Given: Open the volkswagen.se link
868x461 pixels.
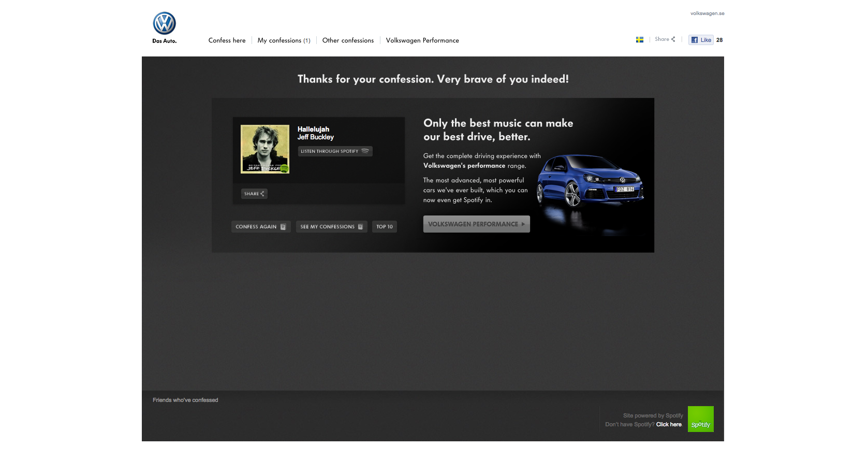Looking at the screenshot, I should (707, 13).
